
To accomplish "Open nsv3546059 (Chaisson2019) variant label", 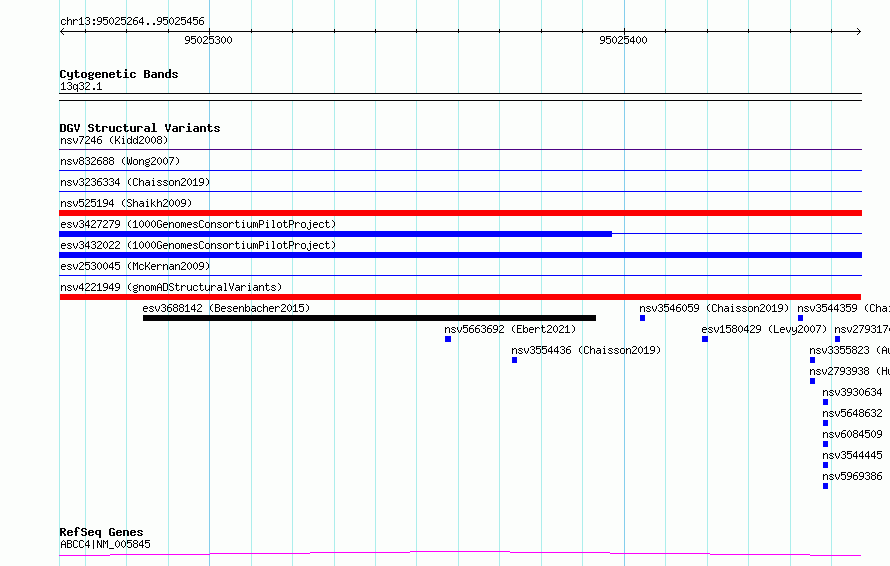I will (x=714, y=308).
